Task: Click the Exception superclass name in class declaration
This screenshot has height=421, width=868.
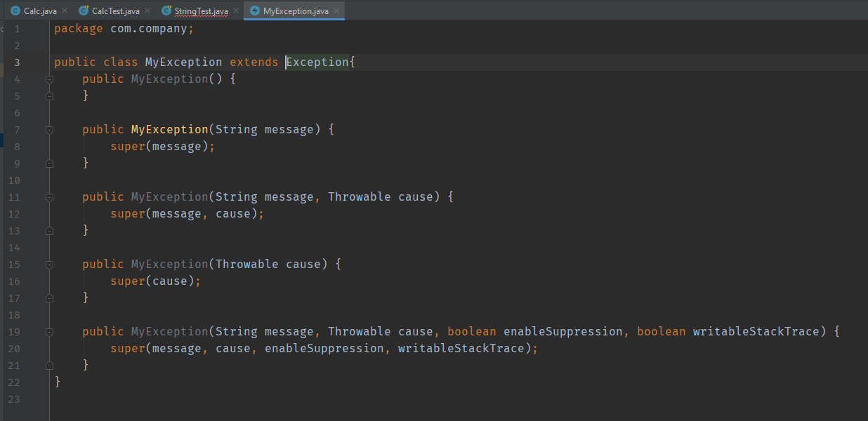Action: click(317, 62)
